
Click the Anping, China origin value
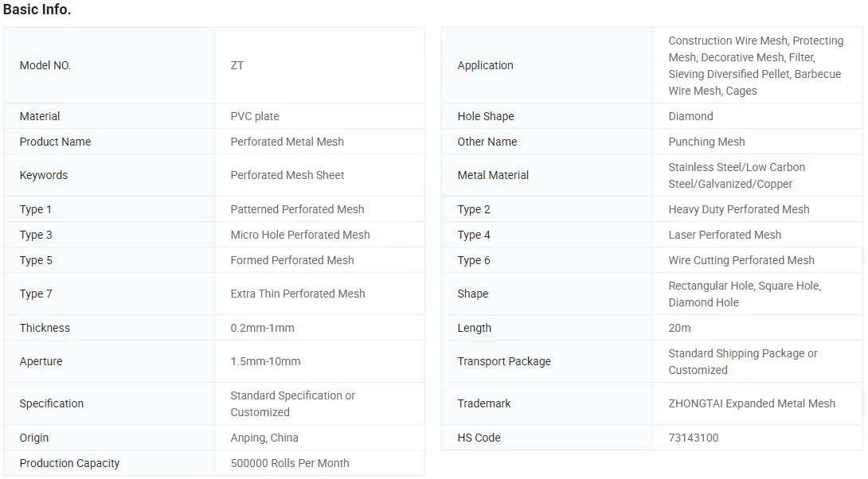264,438
